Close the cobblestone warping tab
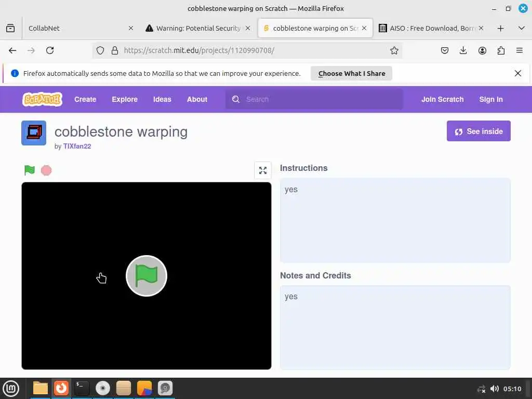The width and height of the screenshot is (532, 399). tap(364, 28)
